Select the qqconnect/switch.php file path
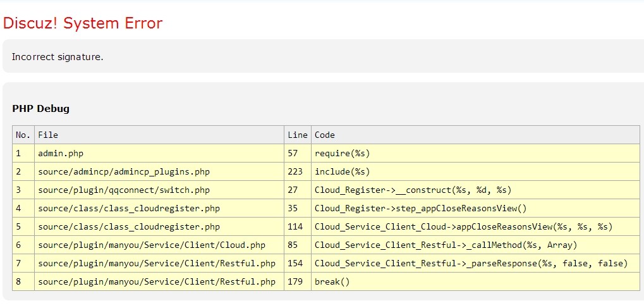Screen dimensions: 644x308 [124, 190]
